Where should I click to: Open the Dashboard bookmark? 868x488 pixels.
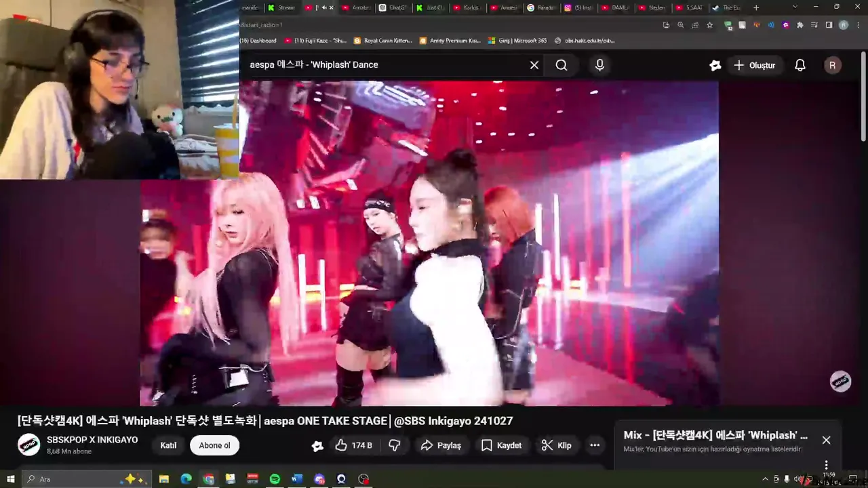[x=258, y=41]
